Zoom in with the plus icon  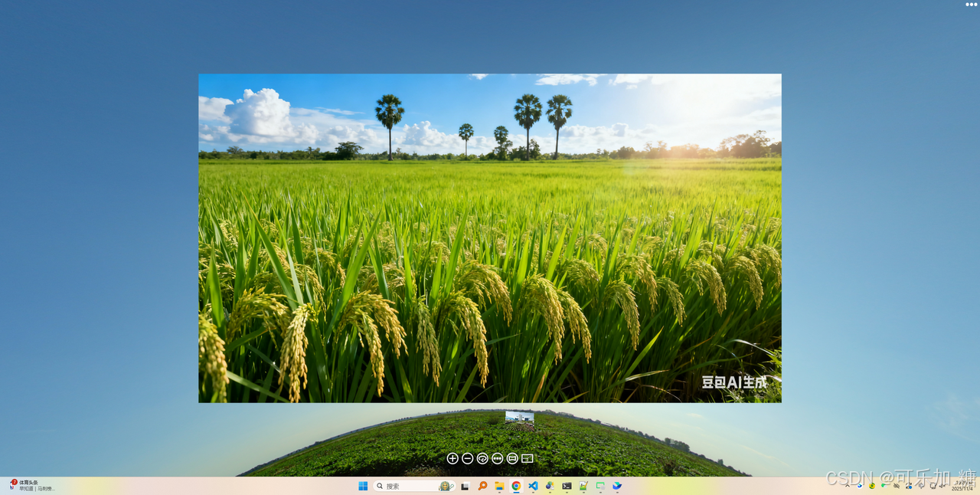click(452, 458)
